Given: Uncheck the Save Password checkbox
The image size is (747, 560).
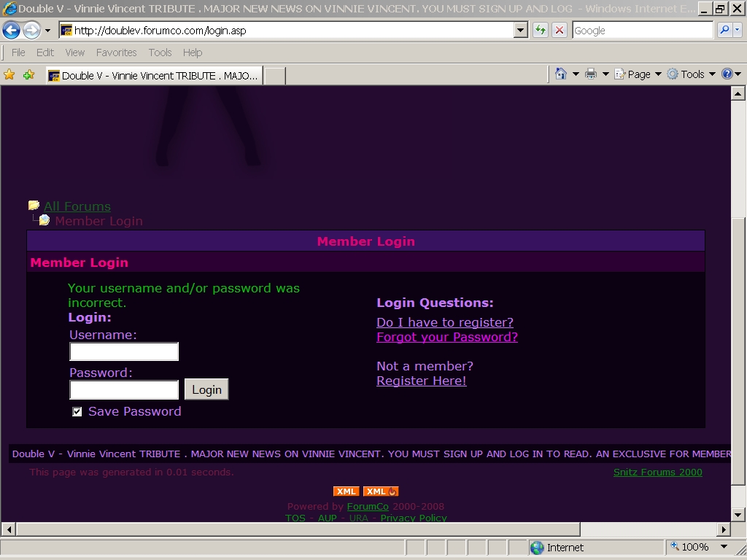Looking at the screenshot, I should point(77,412).
